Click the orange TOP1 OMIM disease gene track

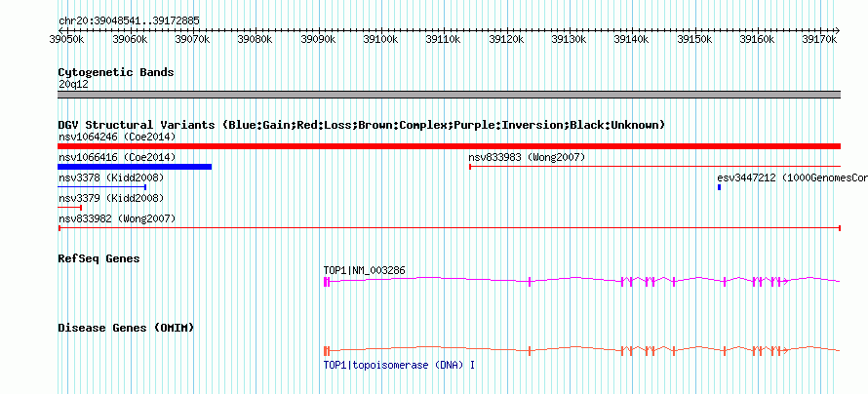[581, 350]
